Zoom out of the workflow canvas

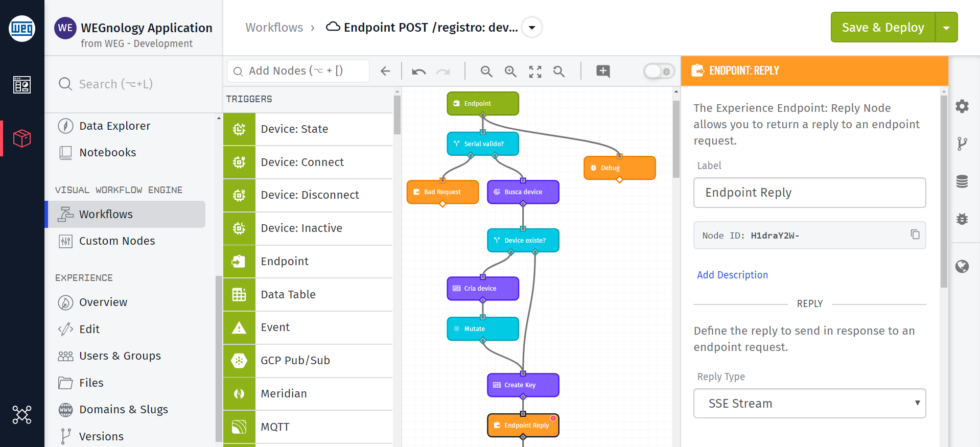tap(486, 72)
